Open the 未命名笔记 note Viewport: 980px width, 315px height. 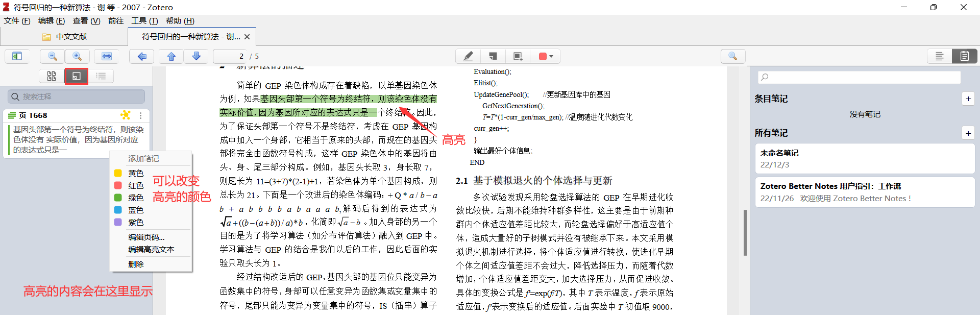tap(865, 159)
